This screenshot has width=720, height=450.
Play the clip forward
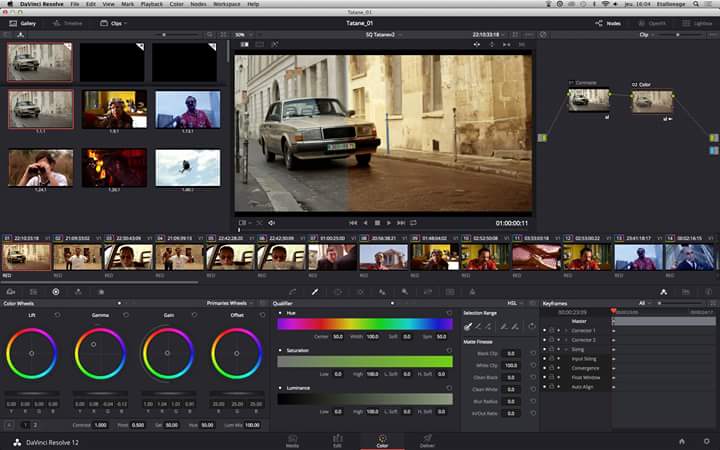(389, 223)
